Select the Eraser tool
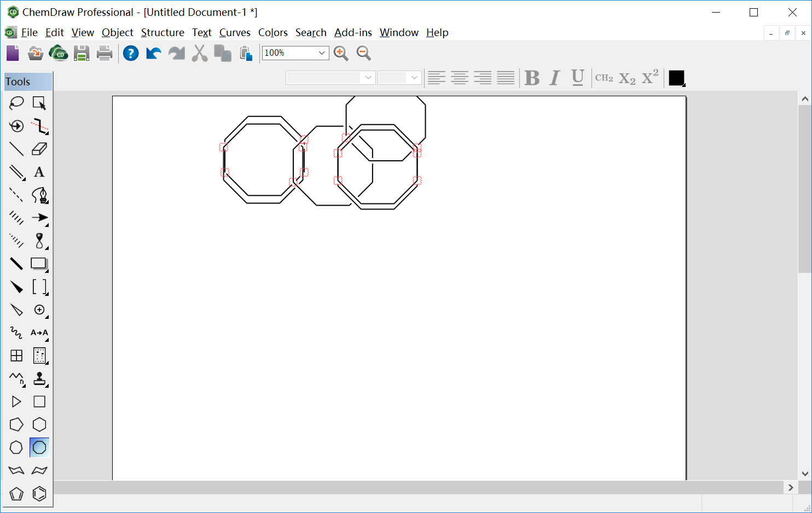The image size is (812, 513). pos(39,149)
